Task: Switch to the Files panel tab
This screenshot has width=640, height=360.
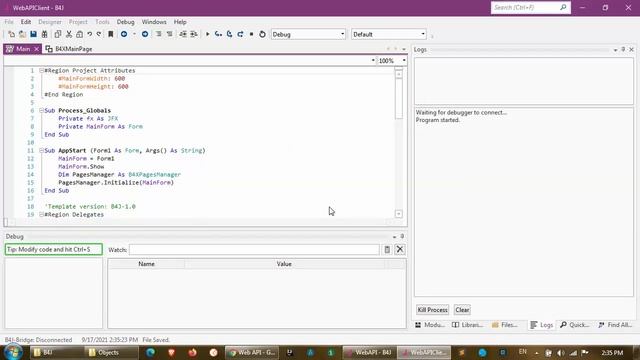Action: point(504,325)
